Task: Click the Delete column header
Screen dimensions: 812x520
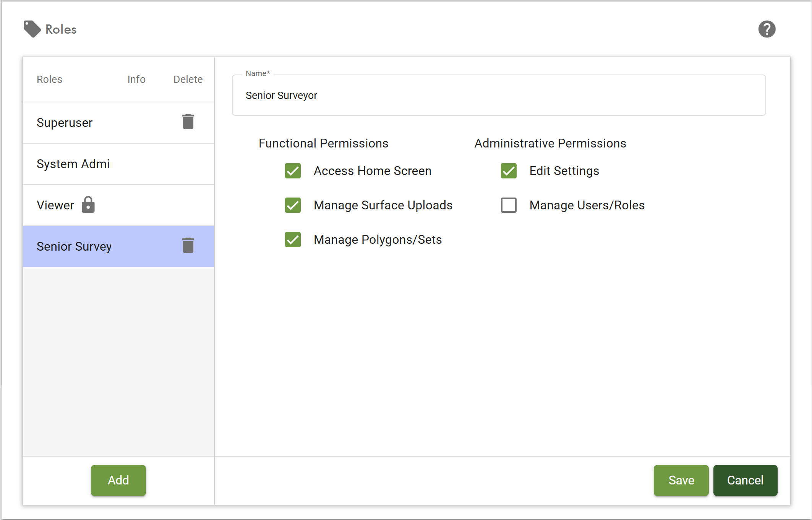Action: [188, 79]
